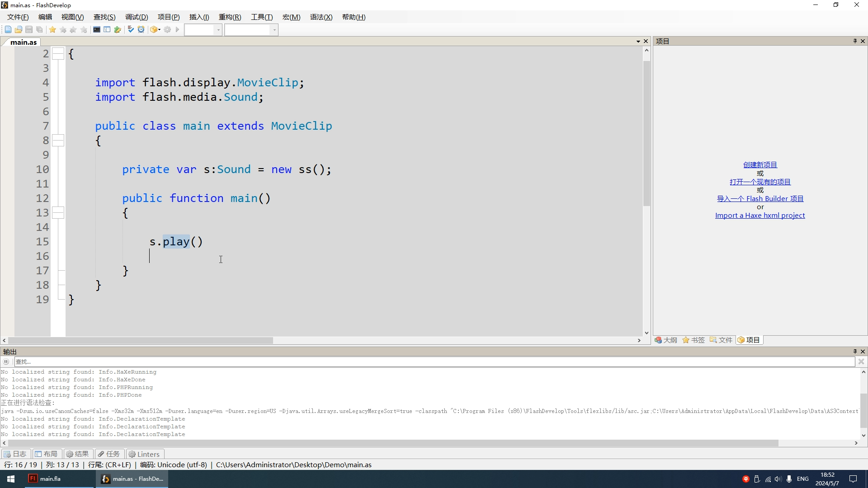Screen dimensions: 868x488
Task: Clear the output search field X
Action: [861, 361]
